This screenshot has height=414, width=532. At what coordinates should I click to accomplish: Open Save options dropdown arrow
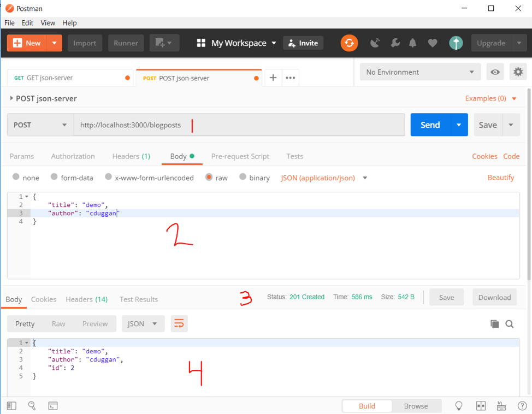[511, 125]
